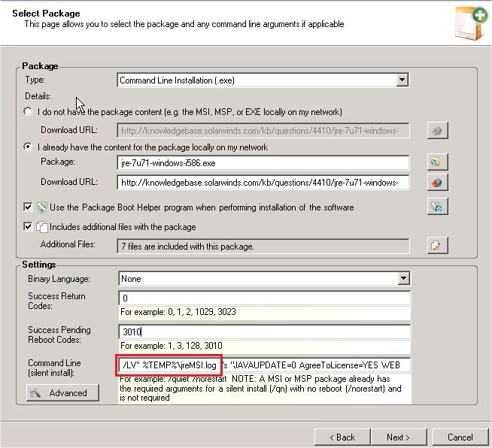Viewport: 492px width, 448px height.
Task: Go Back to previous wizard page
Action: pyautogui.click(x=342, y=437)
